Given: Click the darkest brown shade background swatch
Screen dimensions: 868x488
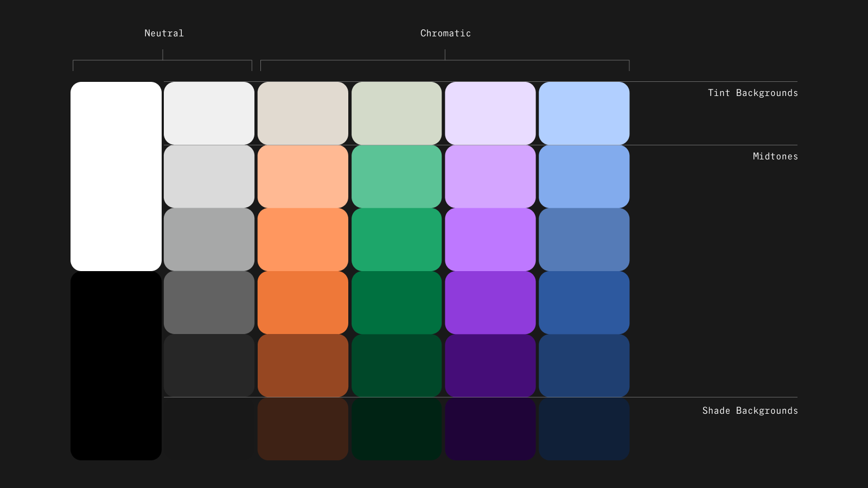Looking at the screenshot, I should [303, 429].
